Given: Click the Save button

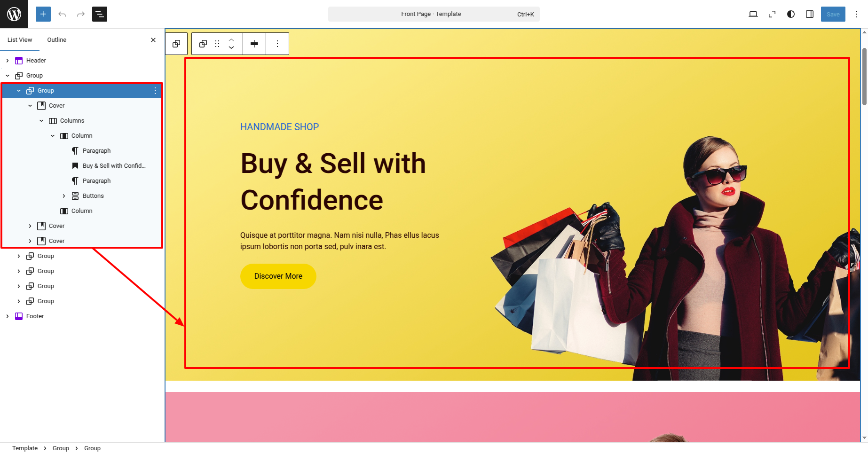Looking at the screenshot, I should [x=833, y=14].
